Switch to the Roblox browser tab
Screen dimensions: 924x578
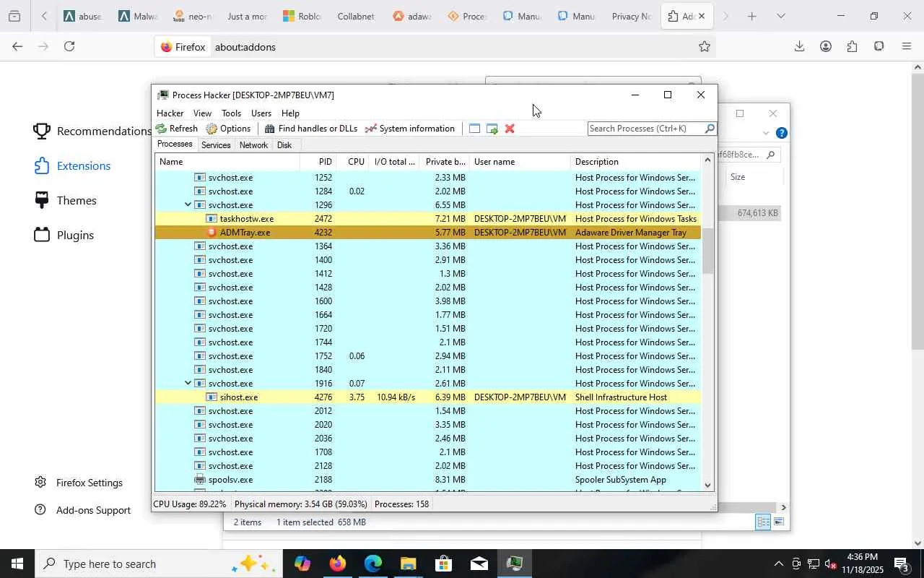302,16
